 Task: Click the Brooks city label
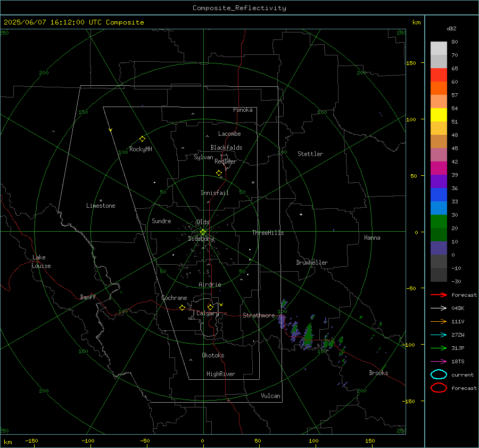[378, 373]
